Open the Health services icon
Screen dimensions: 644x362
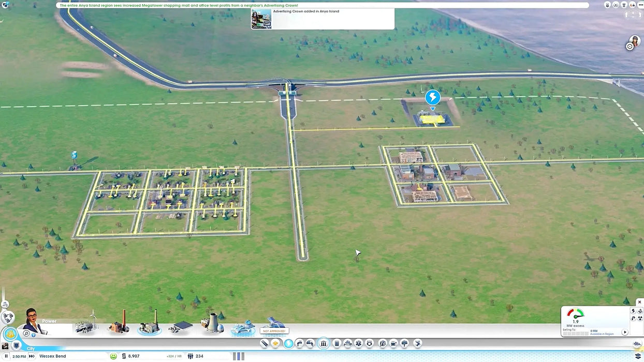click(x=358, y=343)
